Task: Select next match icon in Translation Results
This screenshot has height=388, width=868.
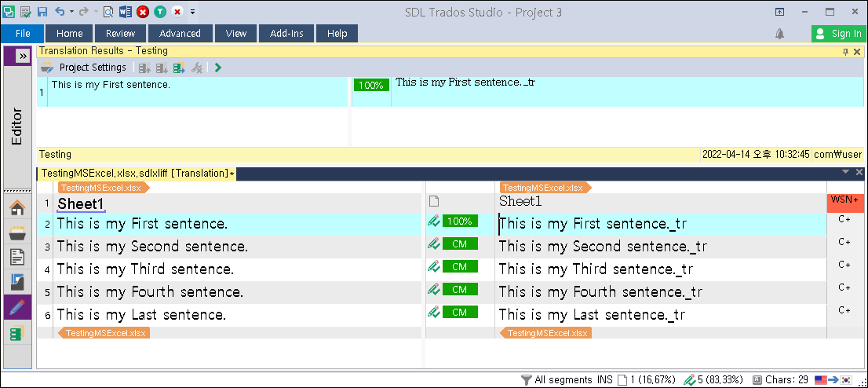Action: (x=162, y=68)
